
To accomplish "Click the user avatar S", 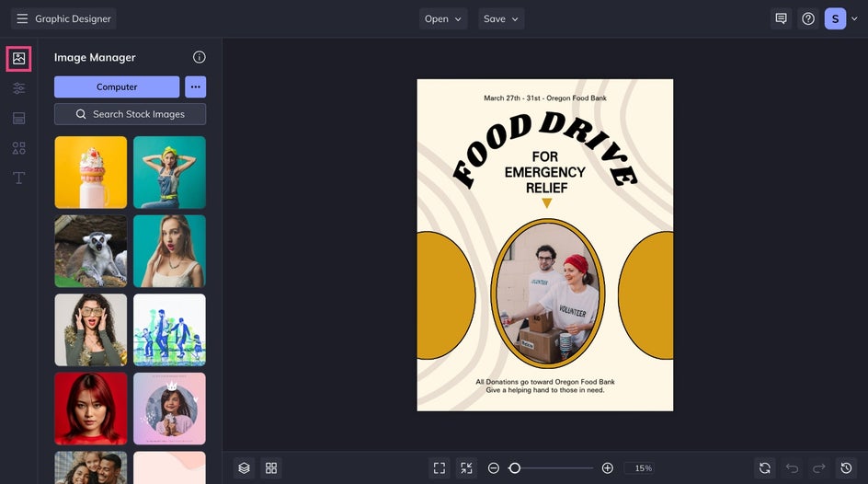I will pyautogui.click(x=835, y=18).
